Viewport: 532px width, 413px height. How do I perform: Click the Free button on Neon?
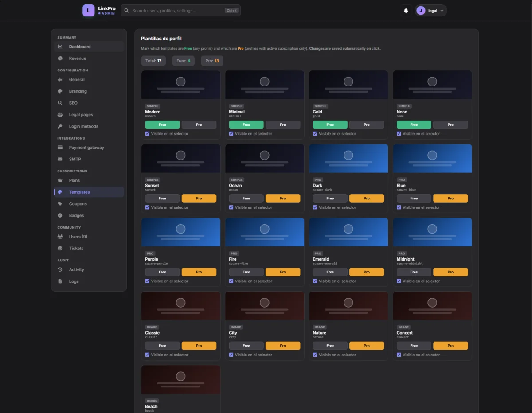coord(414,125)
